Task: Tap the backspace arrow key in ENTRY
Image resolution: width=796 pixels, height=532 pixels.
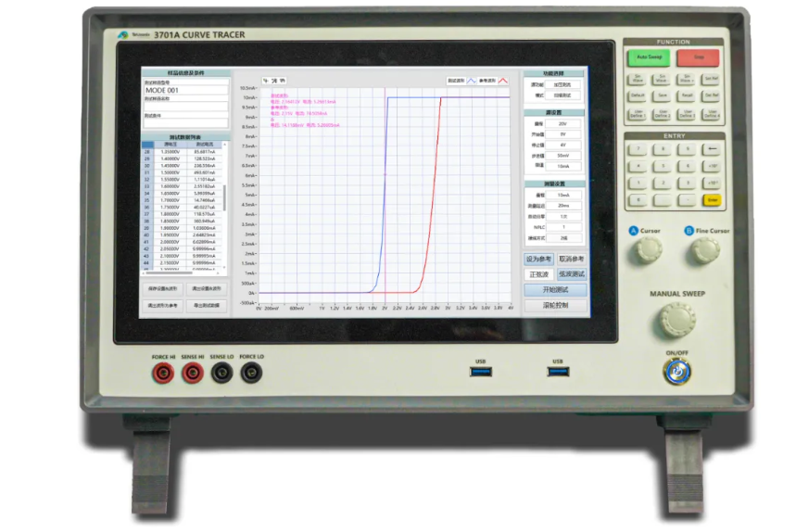Action: pos(712,148)
